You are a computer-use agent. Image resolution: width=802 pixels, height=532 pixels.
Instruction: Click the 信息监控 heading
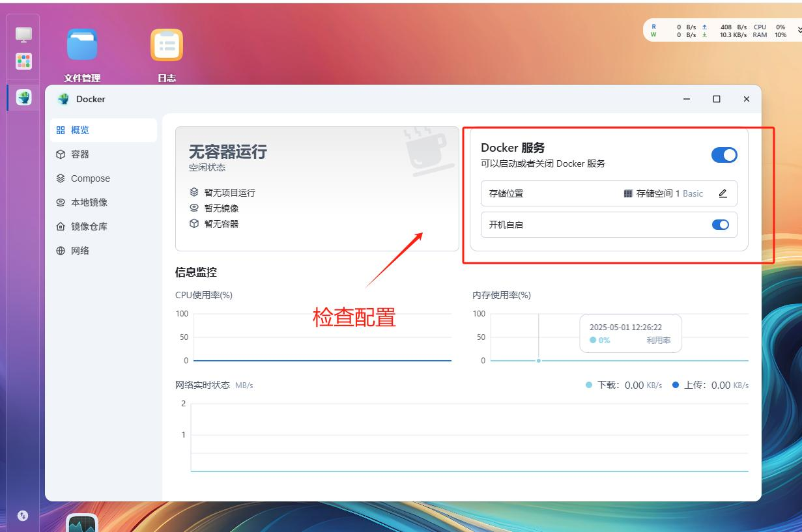[196, 272]
